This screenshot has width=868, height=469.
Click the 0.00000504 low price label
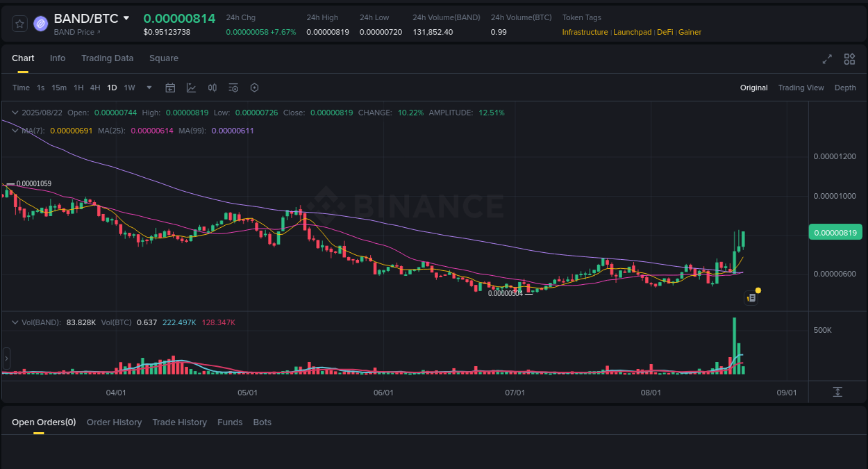click(505, 293)
